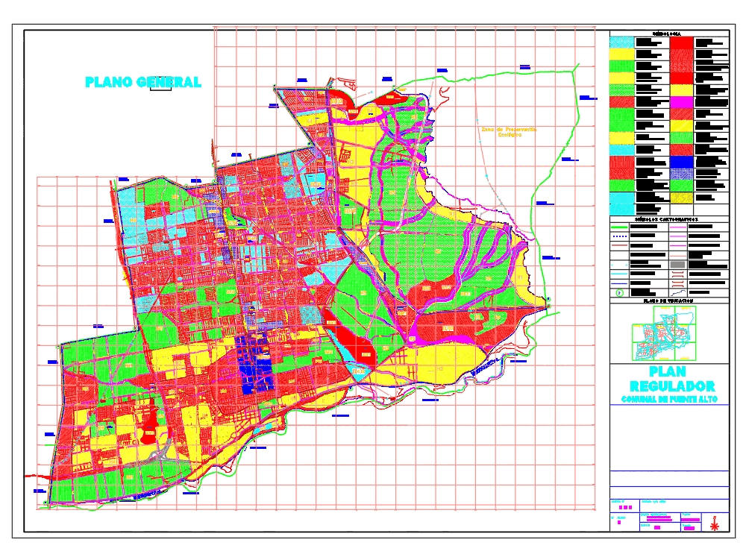Select the green numbered circle symbol in legend

coord(618,293)
